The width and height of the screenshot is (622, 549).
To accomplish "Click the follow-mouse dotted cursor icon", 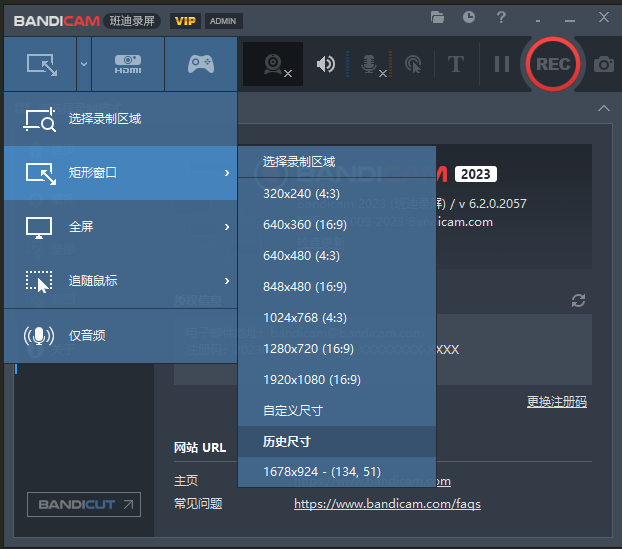I will tap(39, 282).
